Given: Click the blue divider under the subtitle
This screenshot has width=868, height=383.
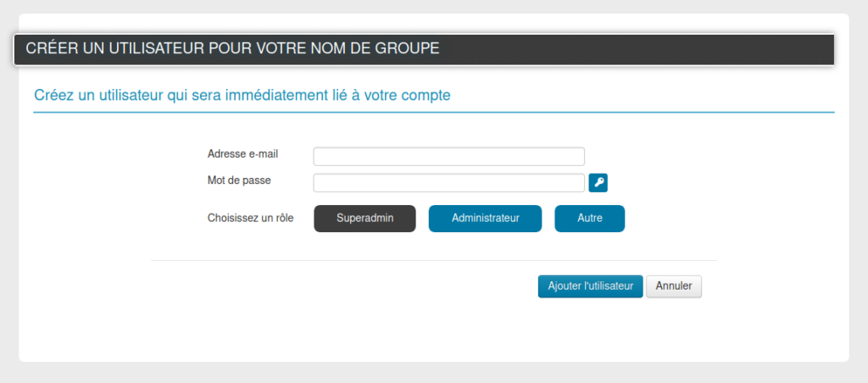Looking at the screenshot, I should (434, 113).
